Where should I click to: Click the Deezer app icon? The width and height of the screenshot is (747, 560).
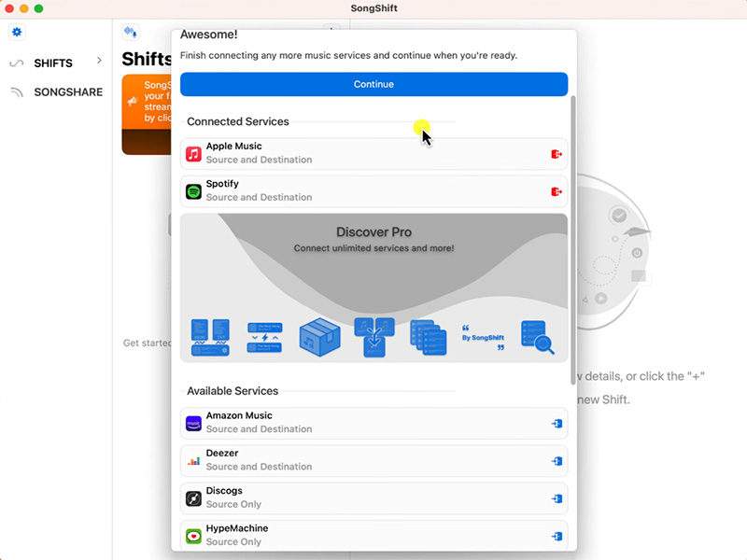click(x=193, y=461)
